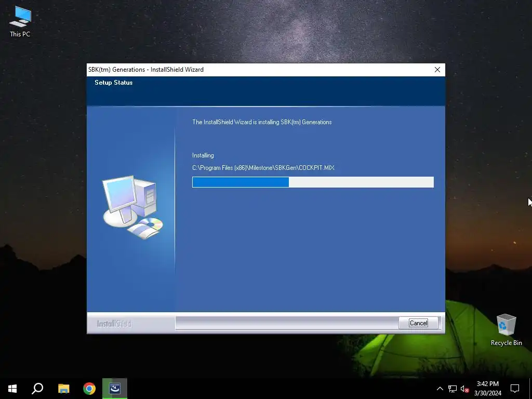This screenshot has height=399, width=532.
Task: Click the InstallShield Wizard title bar text
Action: tap(146, 70)
